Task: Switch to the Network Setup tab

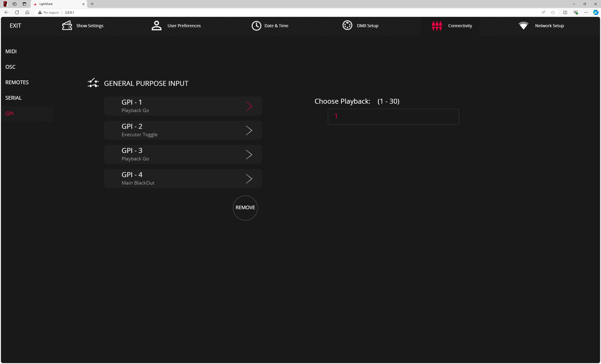Action: coord(541,26)
